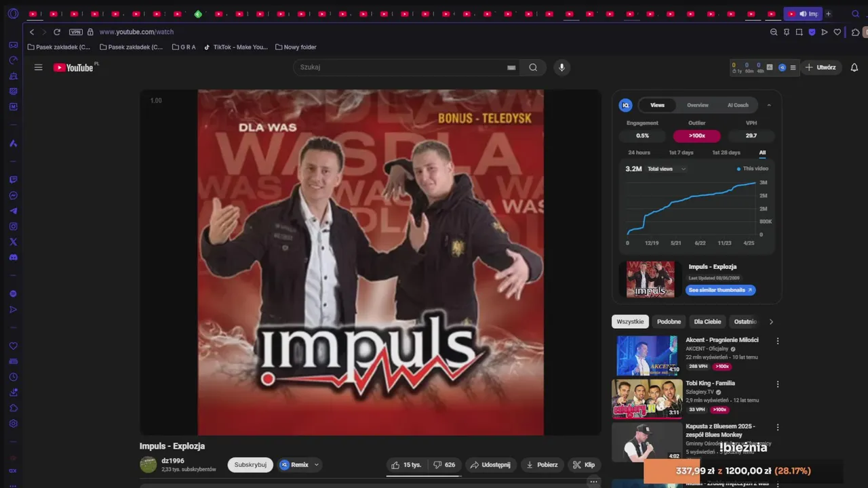Take a snapshot with toolbar capture icon
The image size is (868, 488).
[800, 32]
